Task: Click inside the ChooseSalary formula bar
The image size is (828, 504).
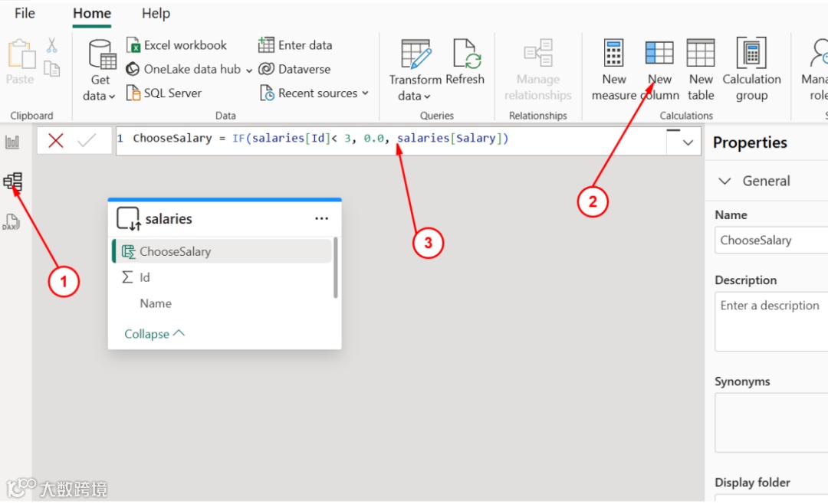Action: pyautogui.click(x=391, y=140)
